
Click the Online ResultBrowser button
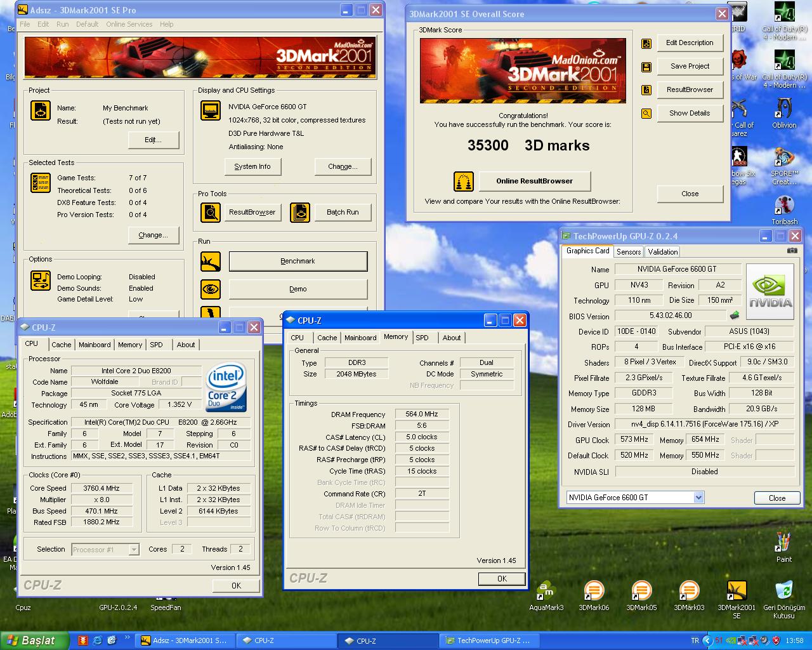pos(535,181)
